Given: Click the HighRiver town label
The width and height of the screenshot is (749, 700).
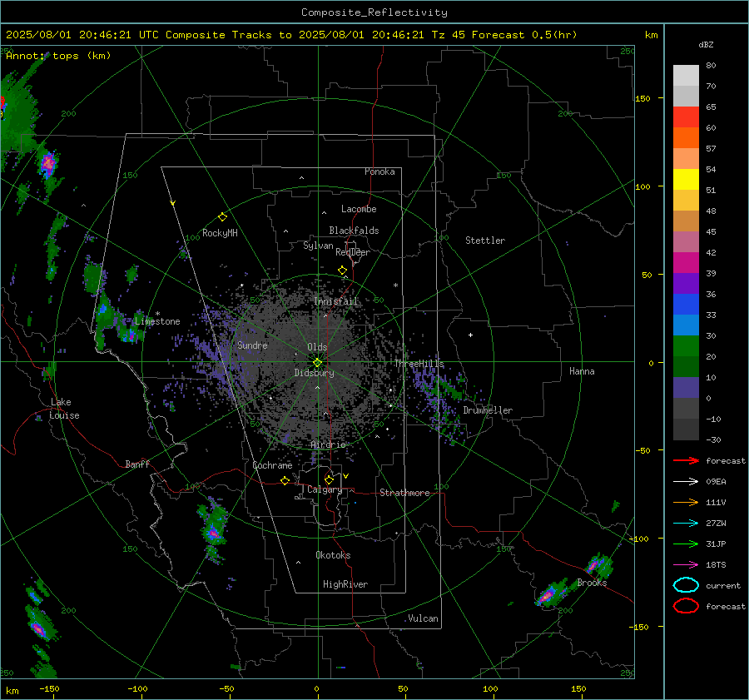Looking at the screenshot, I should [345, 584].
